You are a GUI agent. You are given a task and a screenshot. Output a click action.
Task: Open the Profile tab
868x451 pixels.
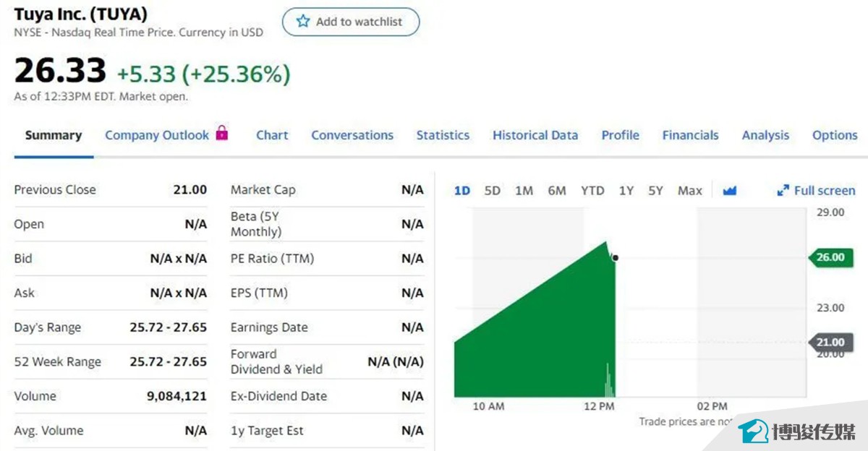point(621,135)
